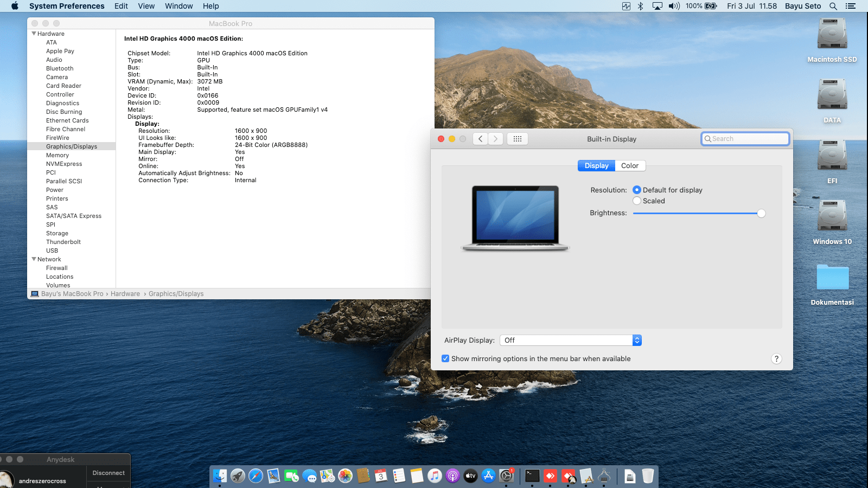This screenshot has height=488, width=868.
Task: Open Music from the Dock
Action: point(435,476)
